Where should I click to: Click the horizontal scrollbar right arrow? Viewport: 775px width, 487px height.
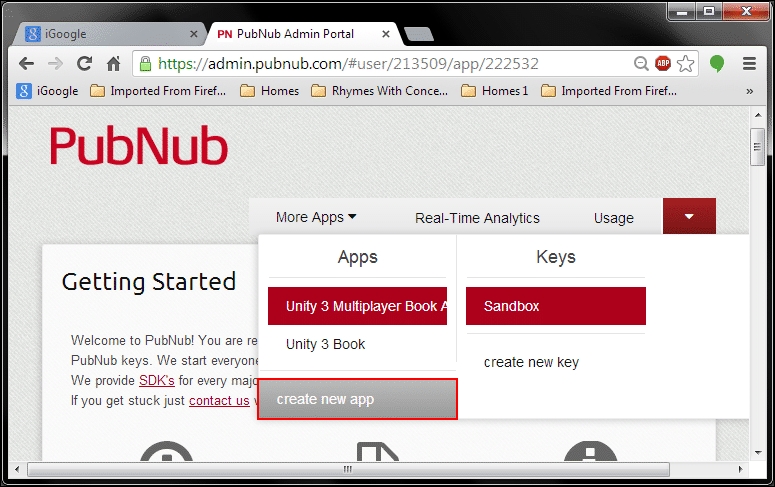[x=740, y=469]
